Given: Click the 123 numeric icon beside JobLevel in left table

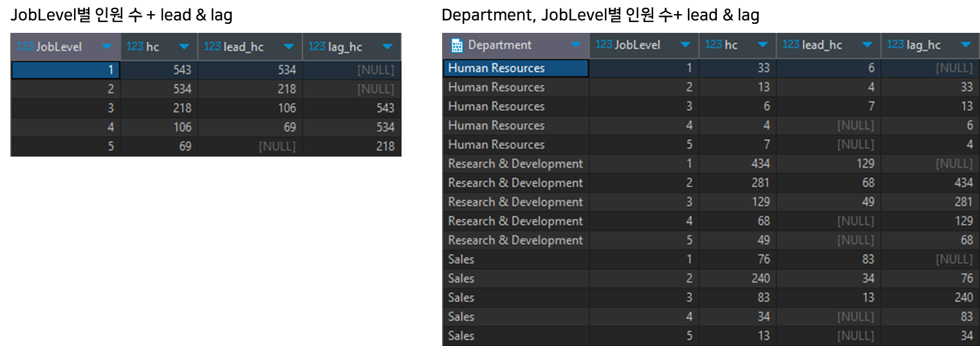Looking at the screenshot, I should coord(26,46).
